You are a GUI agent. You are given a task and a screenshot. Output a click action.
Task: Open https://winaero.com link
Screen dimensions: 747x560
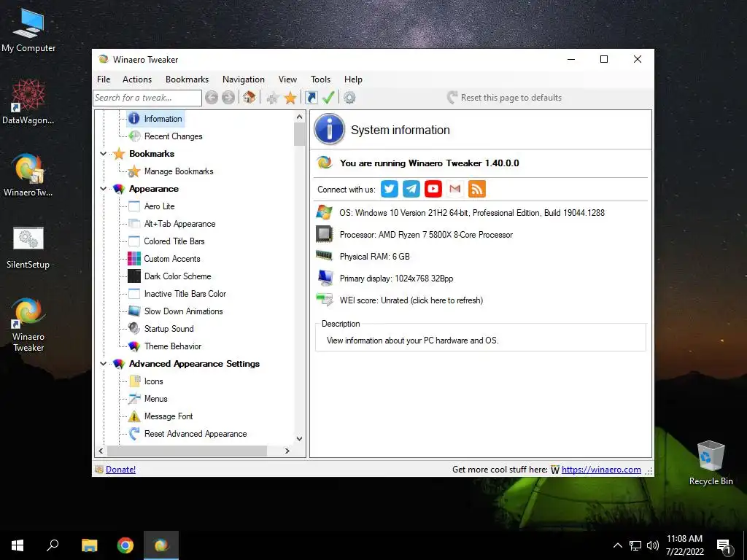click(x=601, y=470)
